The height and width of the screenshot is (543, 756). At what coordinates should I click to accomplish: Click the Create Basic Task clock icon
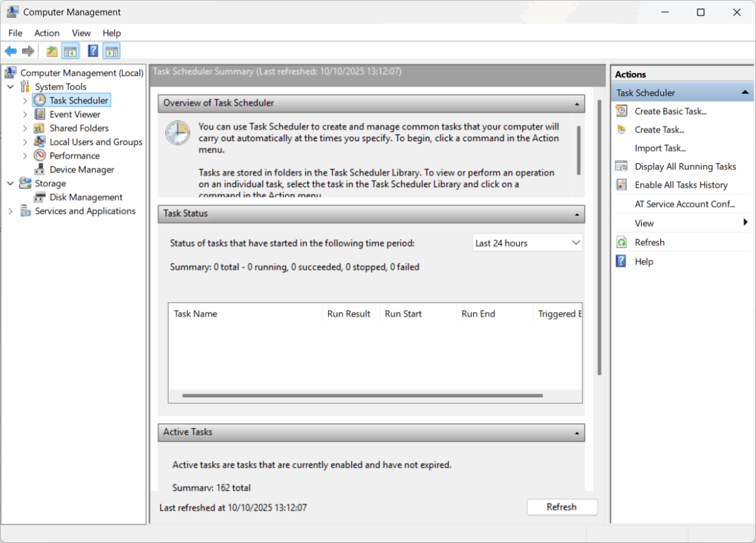point(621,111)
